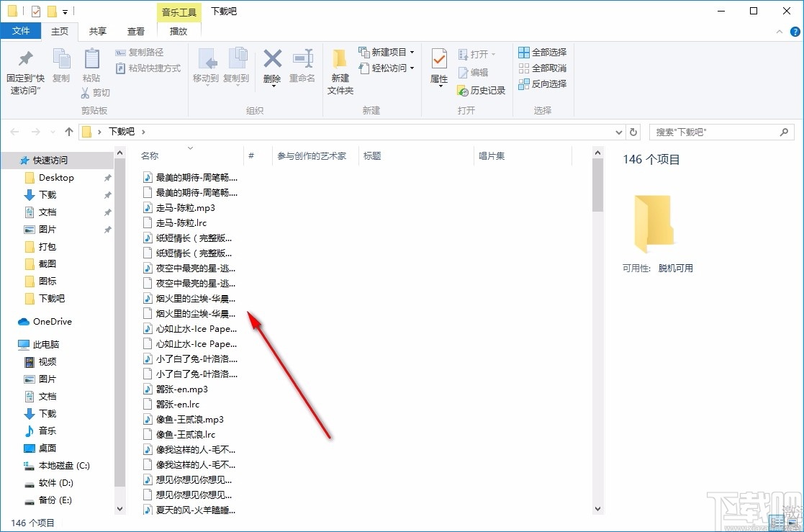The height and width of the screenshot is (532, 804).
Task: Expand the 新建项目 dropdown arrow
Action: click(x=411, y=52)
